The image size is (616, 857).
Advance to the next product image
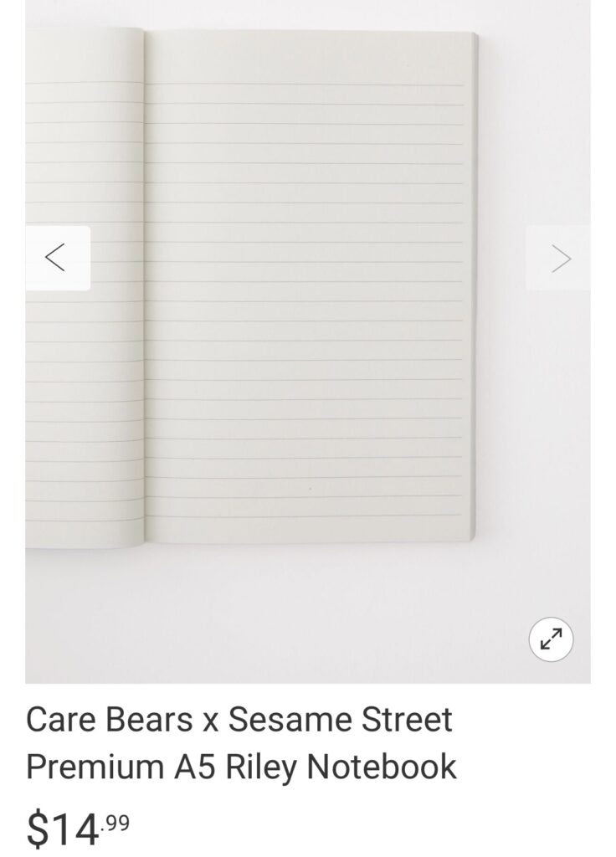tap(558, 258)
